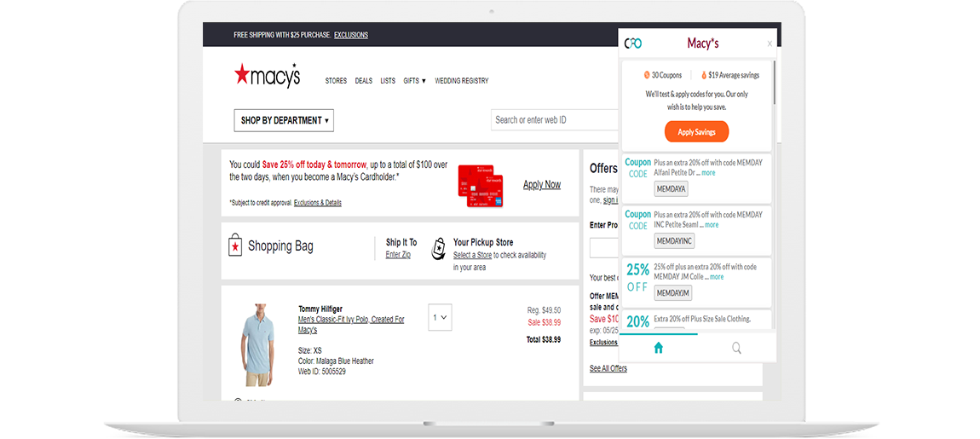Expand more on INC Petite Seaml coupon

pos(712,224)
